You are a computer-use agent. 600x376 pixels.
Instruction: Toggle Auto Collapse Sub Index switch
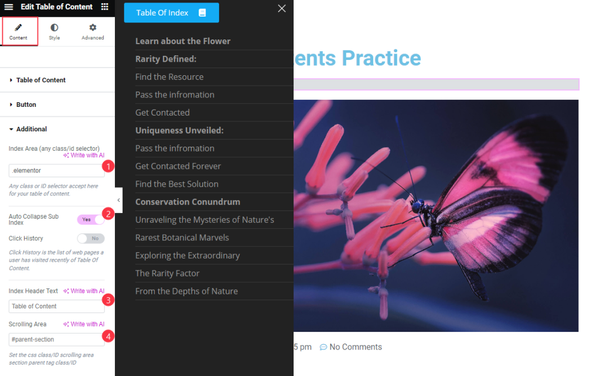(91, 220)
